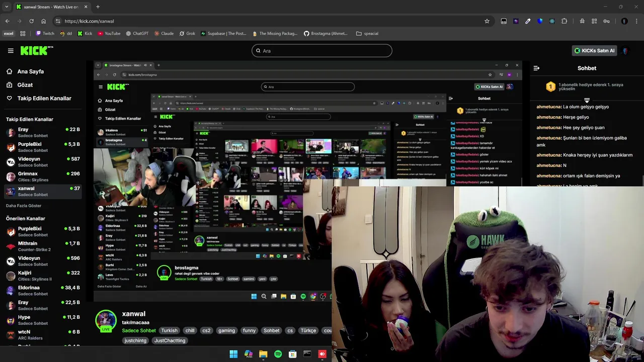
Task: Open the Chrome three-dot menu
Action: point(637,21)
